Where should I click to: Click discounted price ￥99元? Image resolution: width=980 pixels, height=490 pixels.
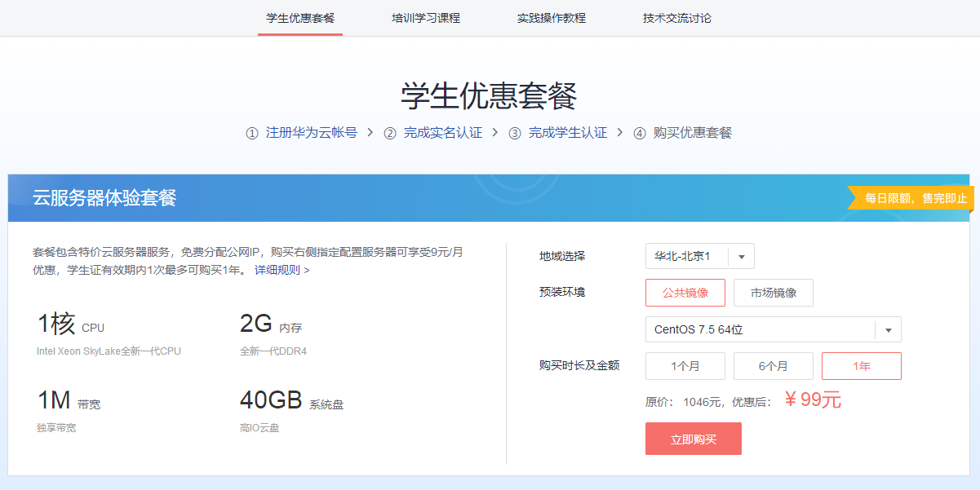pos(813,400)
